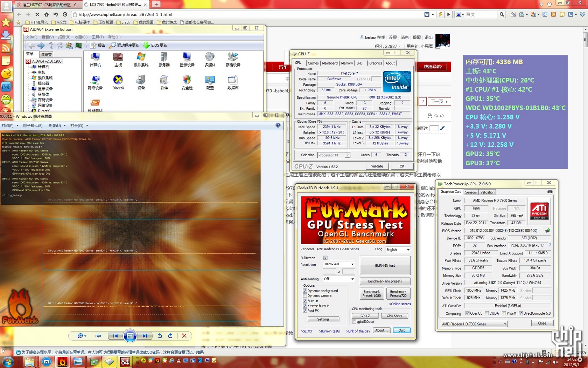Viewport: 588px width, 368px height.
Task: Open the 多媒体 multimedia icon in AIDA64
Action: click(x=210, y=60)
